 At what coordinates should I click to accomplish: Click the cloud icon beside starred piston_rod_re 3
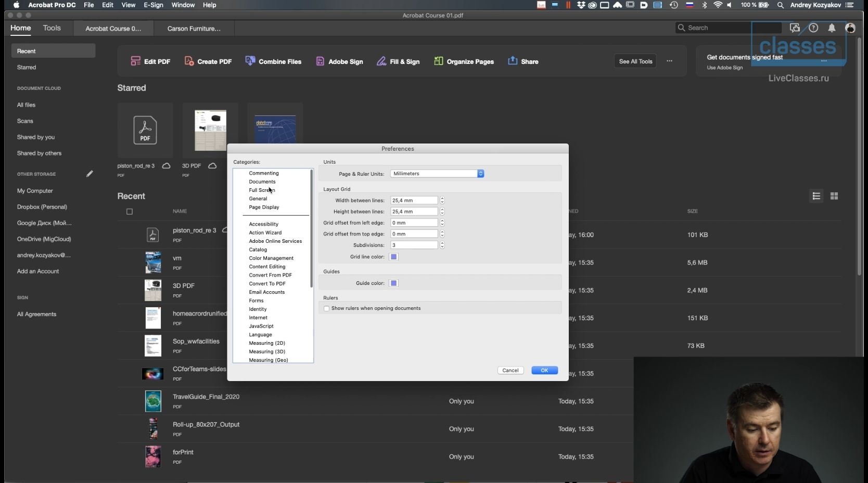pos(166,166)
